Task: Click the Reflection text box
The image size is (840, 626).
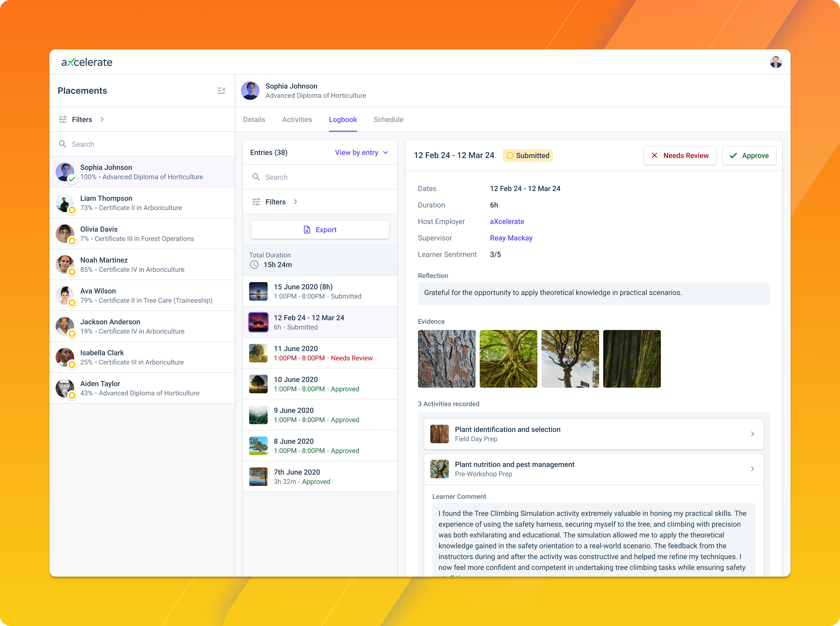Action: pyautogui.click(x=593, y=293)
